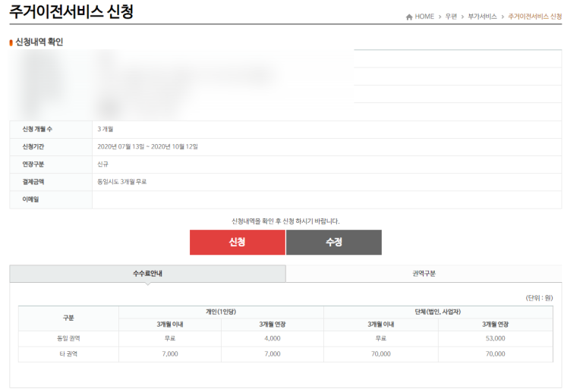Select the 개인(1인당) column header

pyautogui.click(x=221, y=312)
